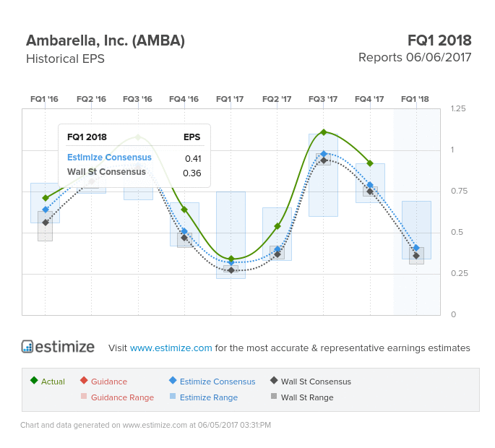
Task: Click the Estimize Consensus label in tooltip
Action: click(109, 158)
